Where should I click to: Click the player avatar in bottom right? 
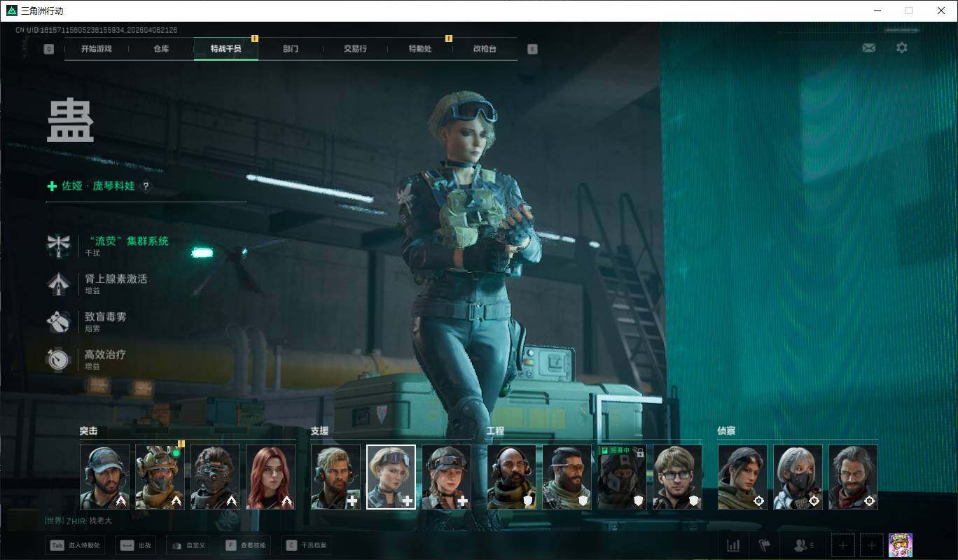(x=900, y=545)
